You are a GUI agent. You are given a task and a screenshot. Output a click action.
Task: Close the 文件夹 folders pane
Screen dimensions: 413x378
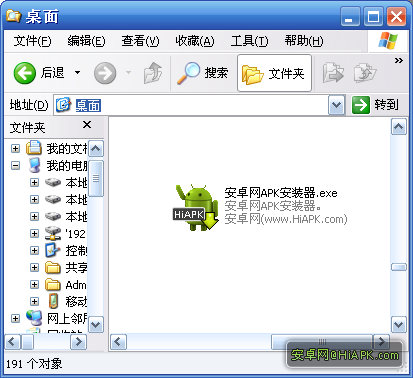pyautogui.click(x=87, y=125)
